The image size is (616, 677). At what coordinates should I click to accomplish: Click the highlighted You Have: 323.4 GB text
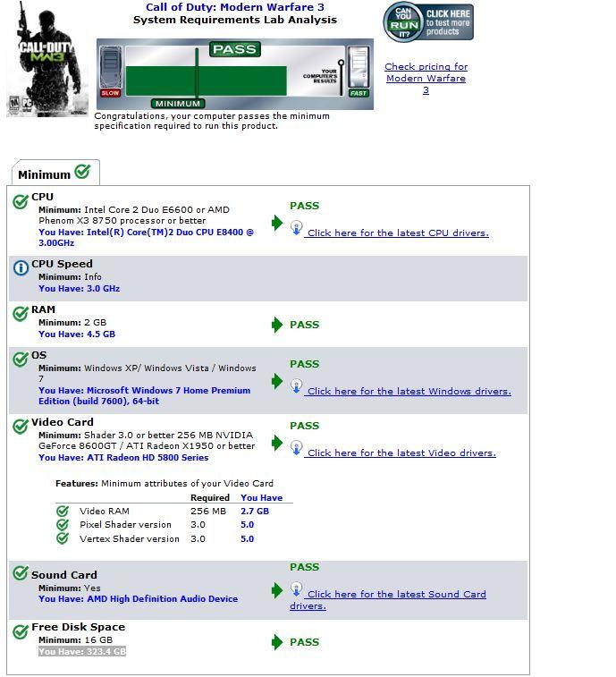click(82, 652)
